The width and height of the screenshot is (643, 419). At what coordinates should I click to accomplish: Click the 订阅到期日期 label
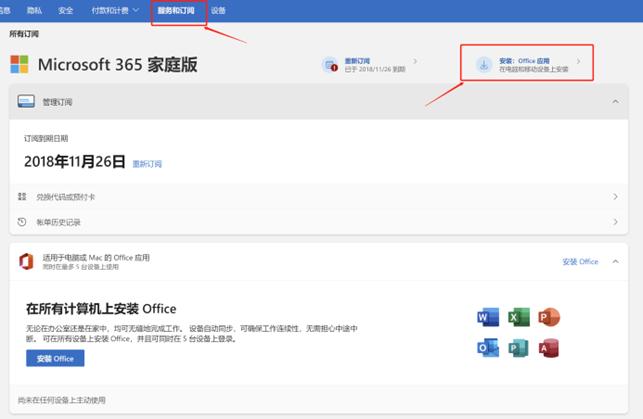pyautogui.click(x=46, y=139)
